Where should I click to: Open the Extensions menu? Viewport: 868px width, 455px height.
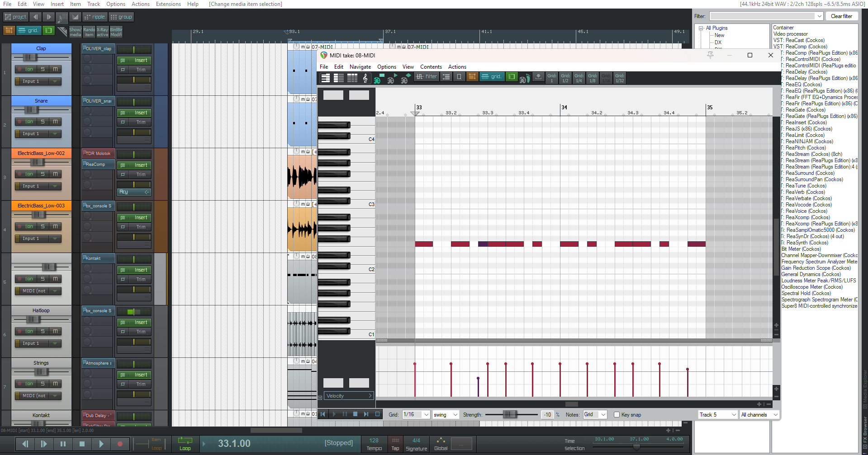(x=168, y=4)
